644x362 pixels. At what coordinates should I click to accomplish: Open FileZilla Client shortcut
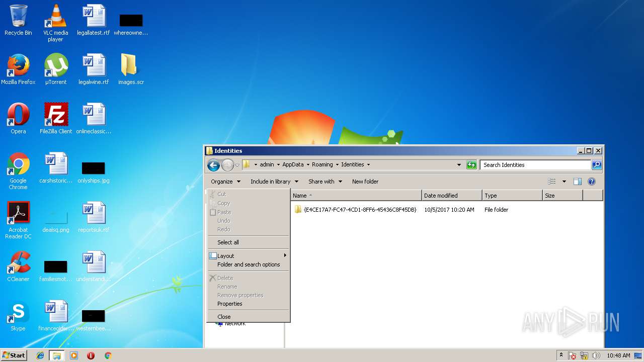pos(56,119)
